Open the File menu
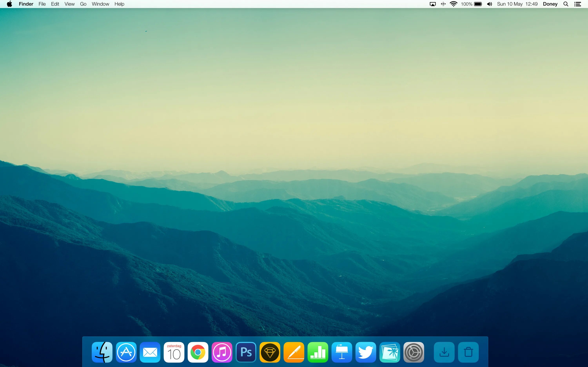The width and height of the screenshot is (588, 367). click(x=42, y=4)
